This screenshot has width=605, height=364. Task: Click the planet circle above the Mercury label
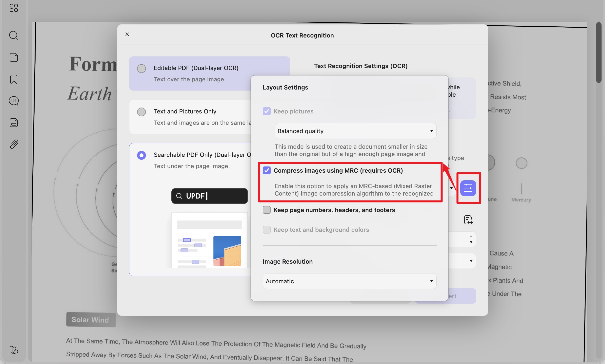tap(521, 163)
